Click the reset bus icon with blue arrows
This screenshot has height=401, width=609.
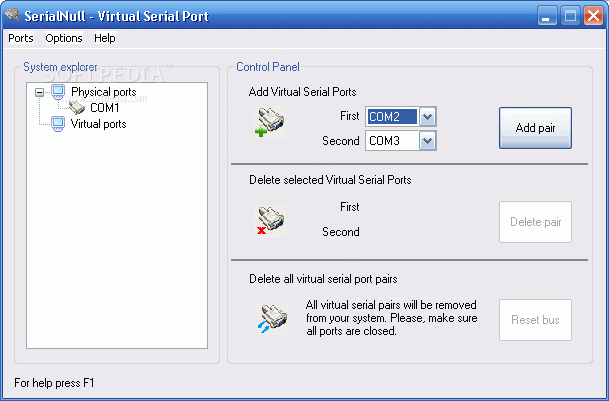273,319
